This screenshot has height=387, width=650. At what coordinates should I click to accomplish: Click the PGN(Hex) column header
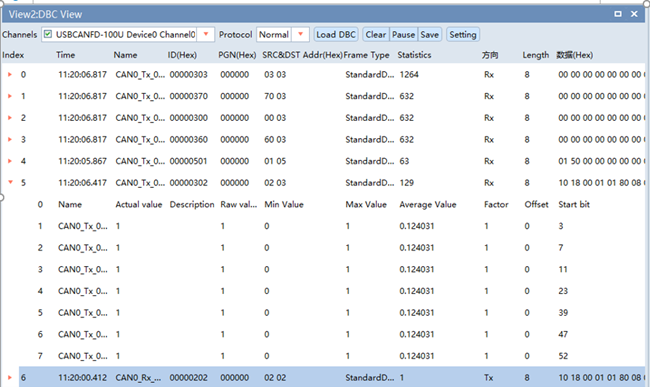(237, 55)
